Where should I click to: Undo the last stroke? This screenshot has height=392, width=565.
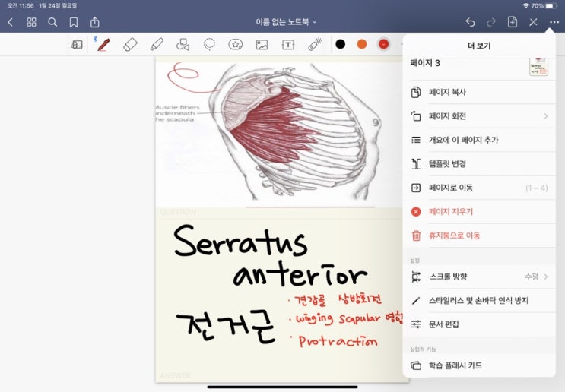pos(470,22)
